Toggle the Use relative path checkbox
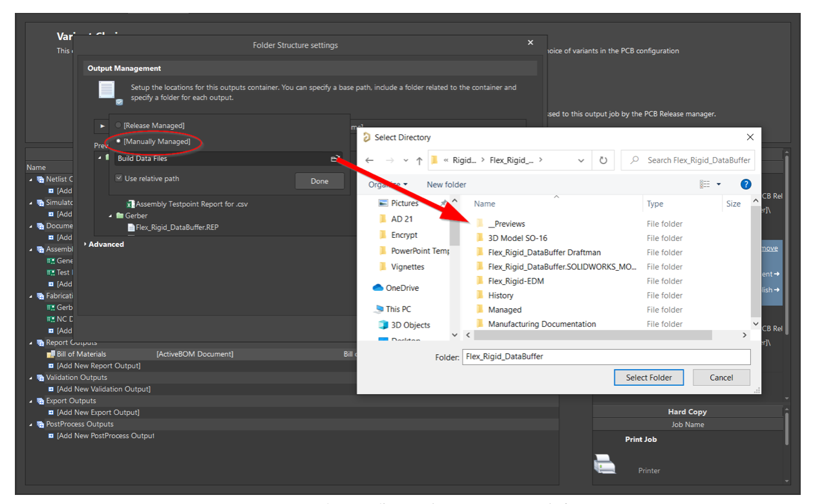This screenshot has width=813, height=504. click(119, 178)
